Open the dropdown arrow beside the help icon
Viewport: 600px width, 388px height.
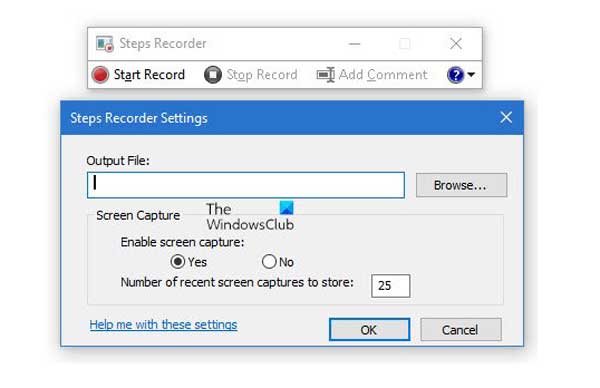[471, 74]
